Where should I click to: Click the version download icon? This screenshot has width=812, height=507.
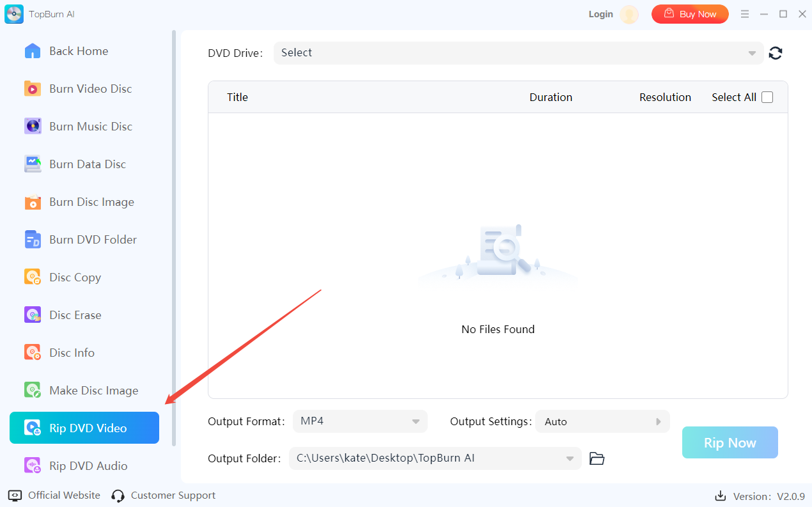pos(721,496)
